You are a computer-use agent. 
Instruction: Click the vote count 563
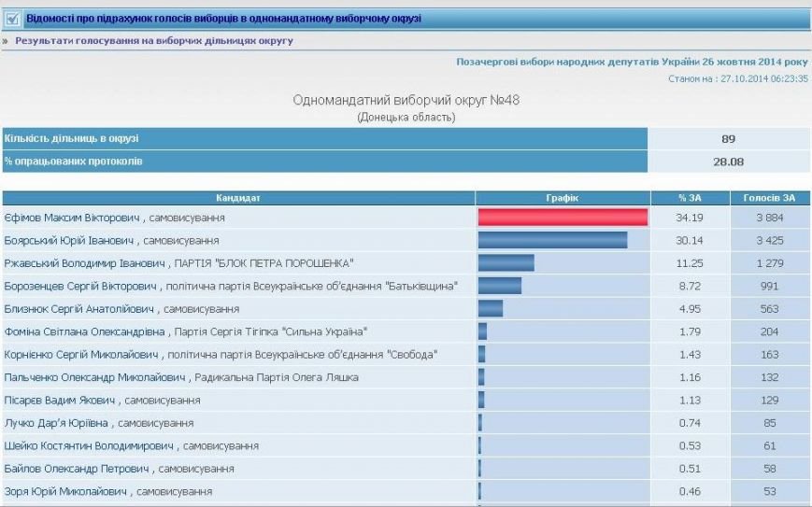pyautogui.click(x=770, y=309)
